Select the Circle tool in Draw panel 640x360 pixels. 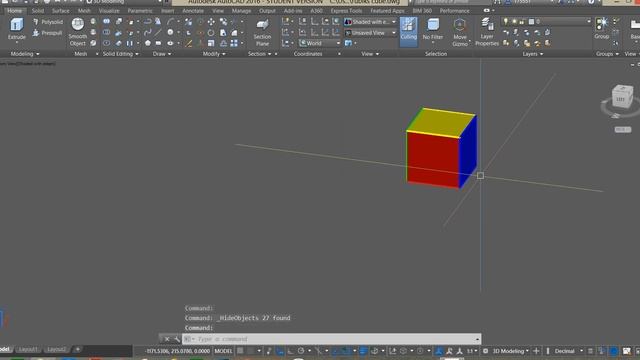(x=170, y=32)
